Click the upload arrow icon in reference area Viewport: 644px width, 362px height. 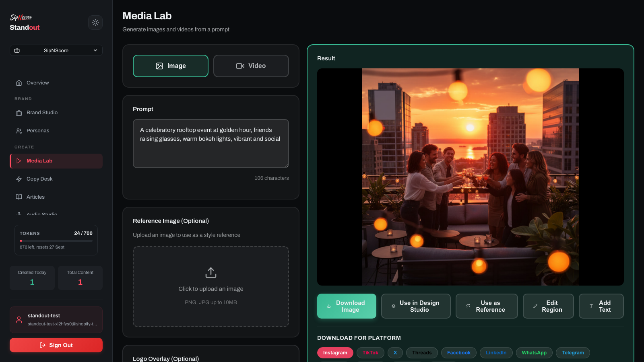coord(211,273)
